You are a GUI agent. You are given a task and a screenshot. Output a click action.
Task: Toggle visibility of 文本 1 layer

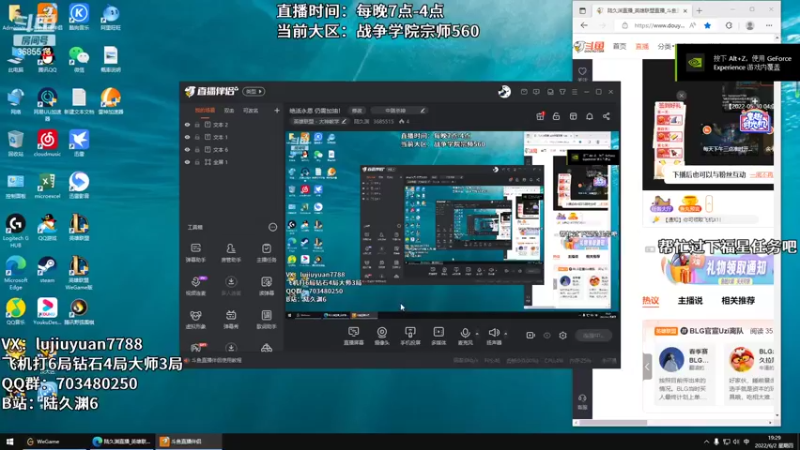pos(187,137)
